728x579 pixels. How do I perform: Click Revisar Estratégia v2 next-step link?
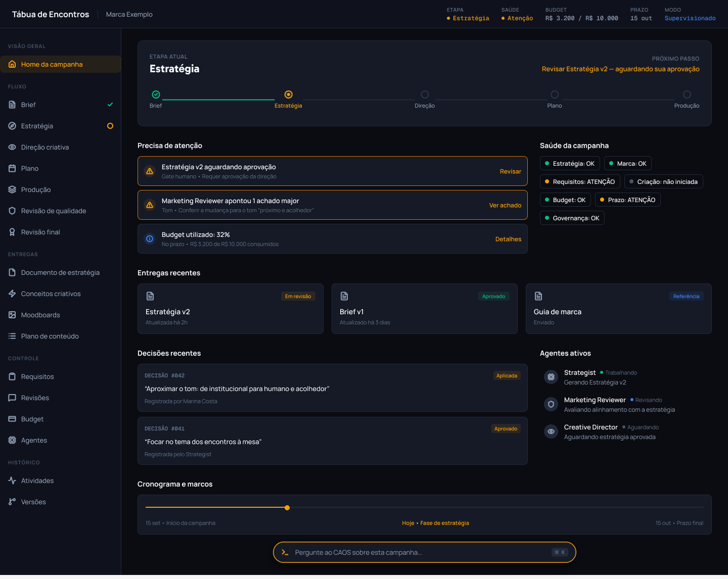coord(621,69)
